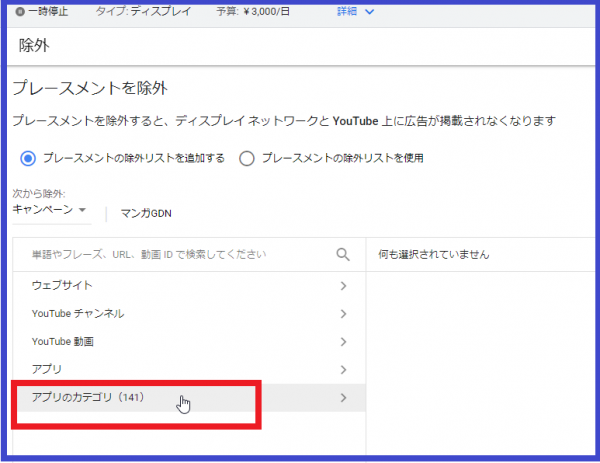Focus the placement search text field
This screenshot has width=600, height=463.
pyautogui.click(x=170, y=255)
